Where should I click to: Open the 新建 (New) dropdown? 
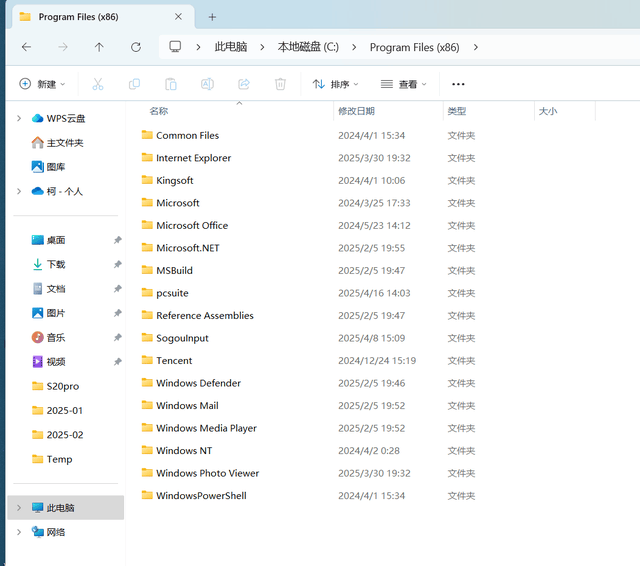click(x=42, y=84)
